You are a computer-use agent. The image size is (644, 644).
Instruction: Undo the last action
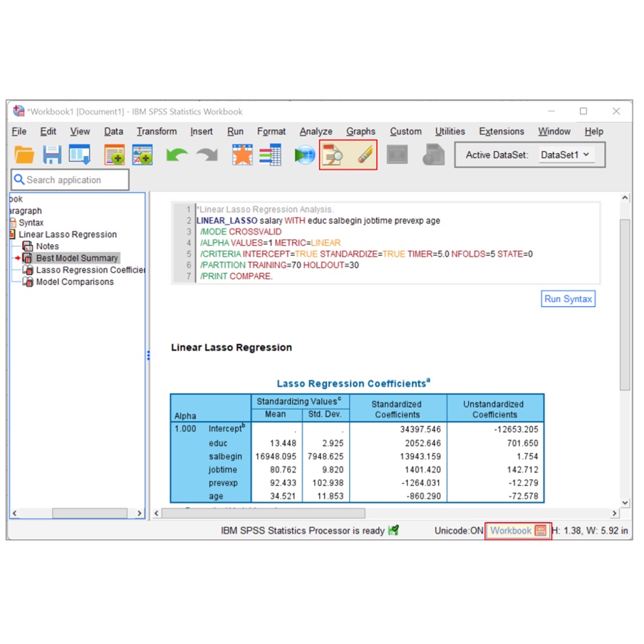point(177,155)
